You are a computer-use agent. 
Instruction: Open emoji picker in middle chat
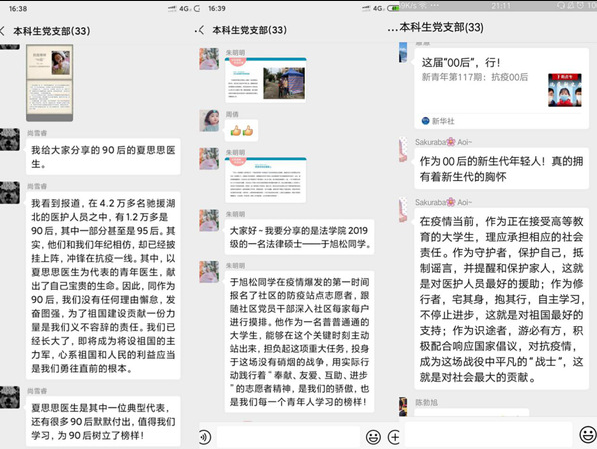pyautogui.click(x=373, y=436)
